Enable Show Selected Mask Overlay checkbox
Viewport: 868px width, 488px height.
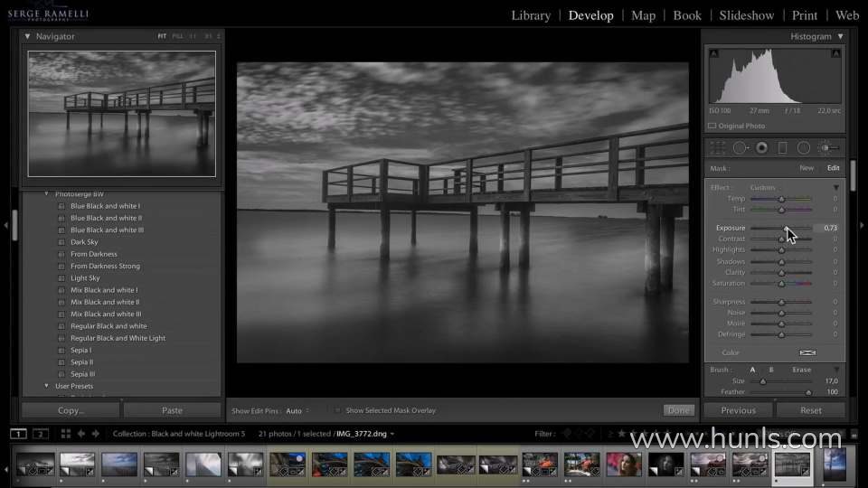coord(337,410)
